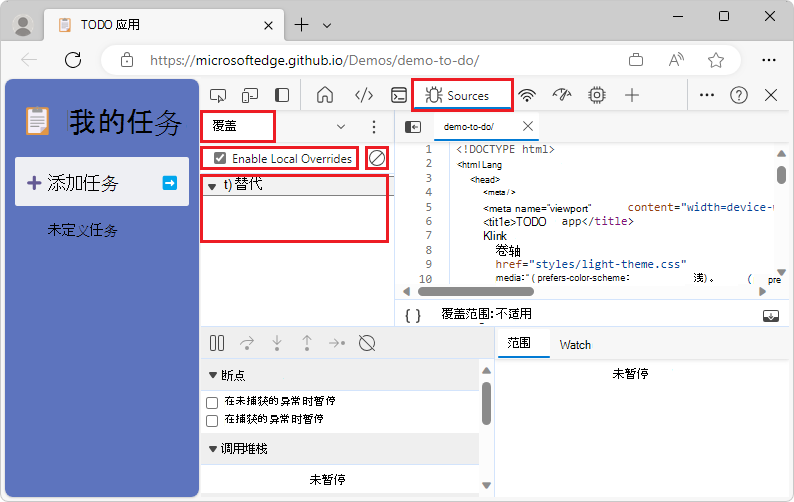Switch to the Sources tab
Screen dimensions: 794x502
click(462, 95)
